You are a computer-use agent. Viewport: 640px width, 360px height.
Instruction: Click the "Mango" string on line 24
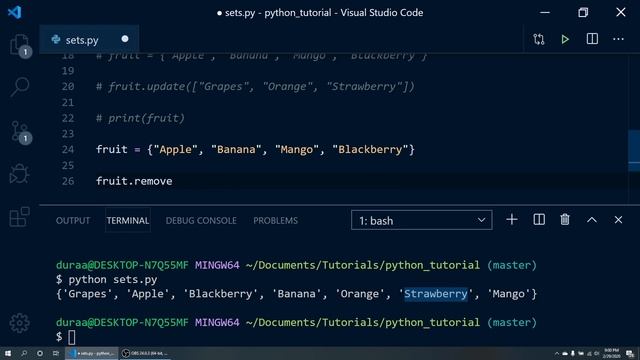(297, 149)
